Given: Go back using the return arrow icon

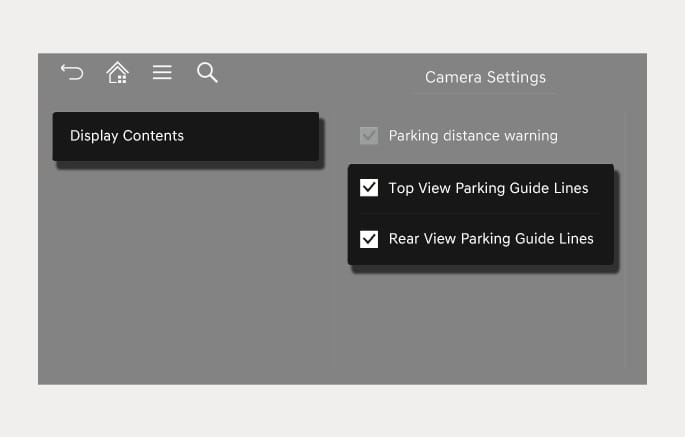Looking at the screenshot, I should [72, 72].
